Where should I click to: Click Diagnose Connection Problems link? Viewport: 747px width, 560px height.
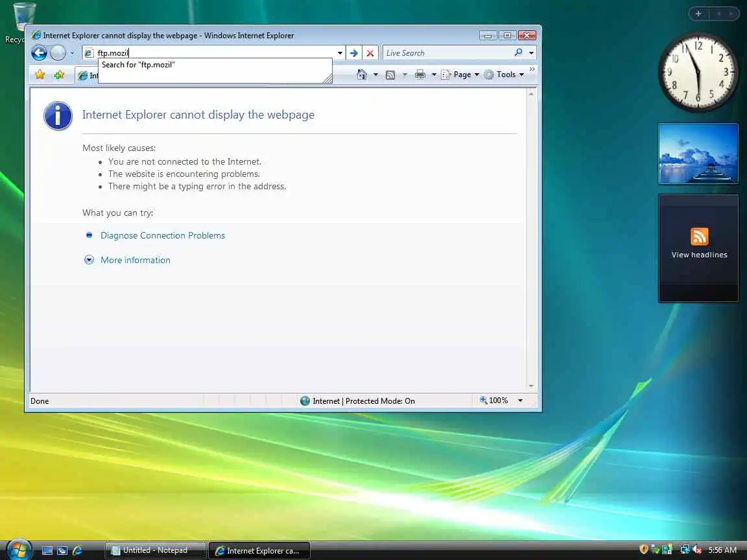click(x=163, y=235)
